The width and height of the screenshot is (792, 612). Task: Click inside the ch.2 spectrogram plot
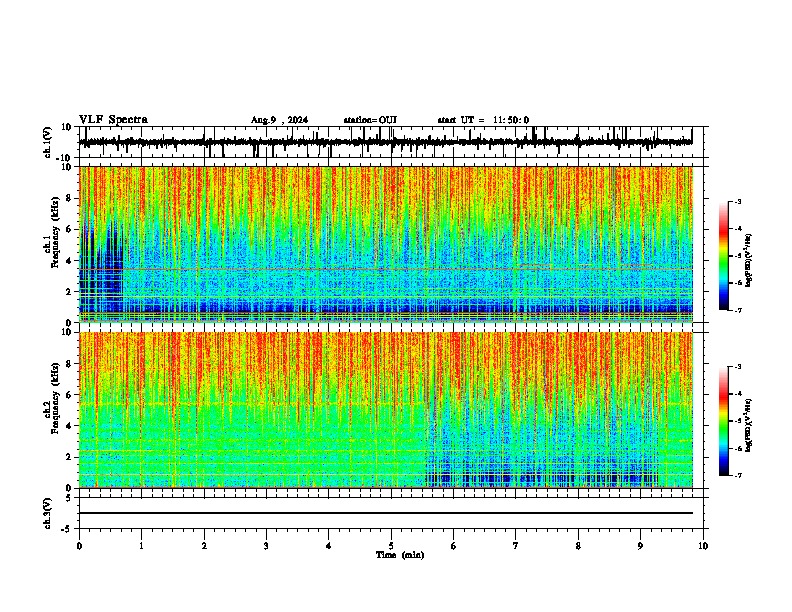[386, 410]
